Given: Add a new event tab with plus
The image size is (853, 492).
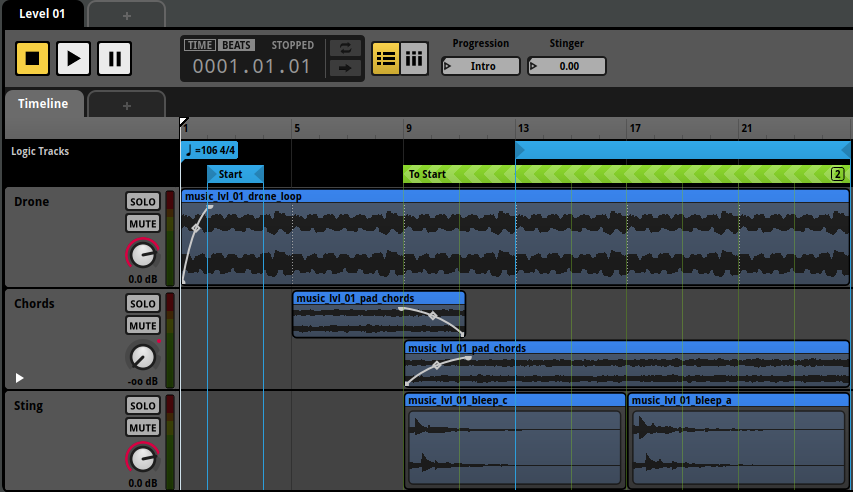Looking at the screenshot, I should tap(126, 15).
